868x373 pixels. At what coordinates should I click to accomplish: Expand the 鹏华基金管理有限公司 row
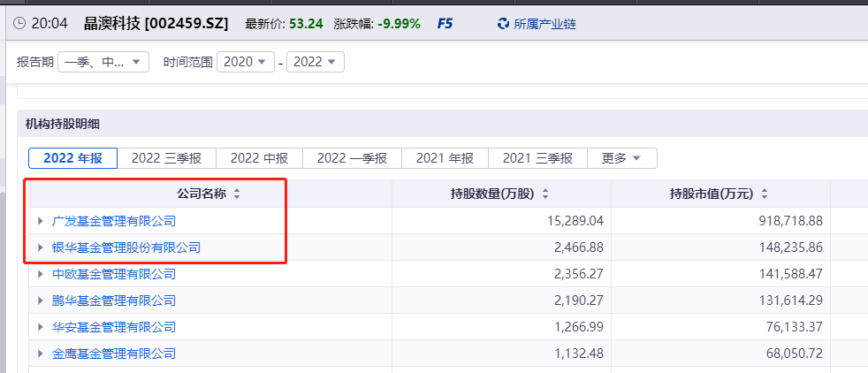click(40, 301)
